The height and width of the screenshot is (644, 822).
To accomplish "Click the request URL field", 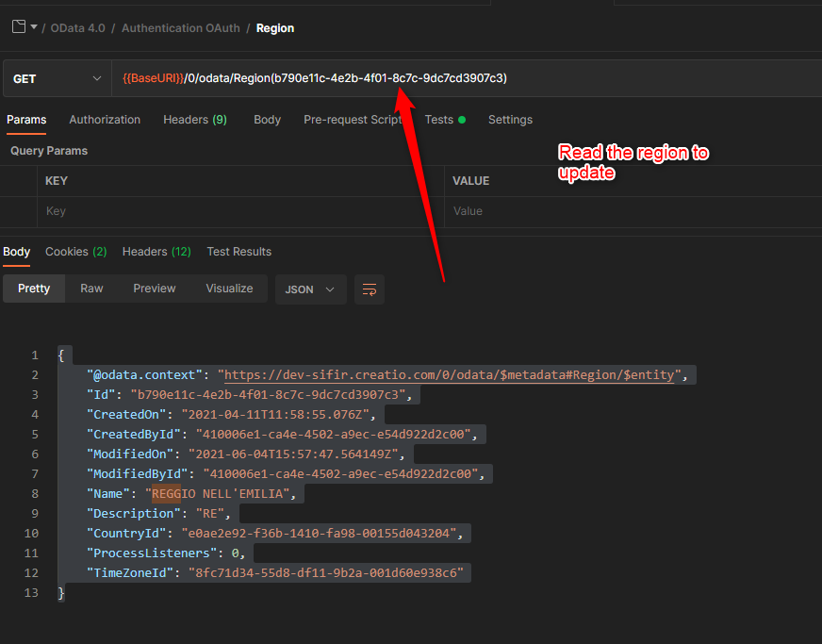I will pyautogui.click(x=467, y=78).
